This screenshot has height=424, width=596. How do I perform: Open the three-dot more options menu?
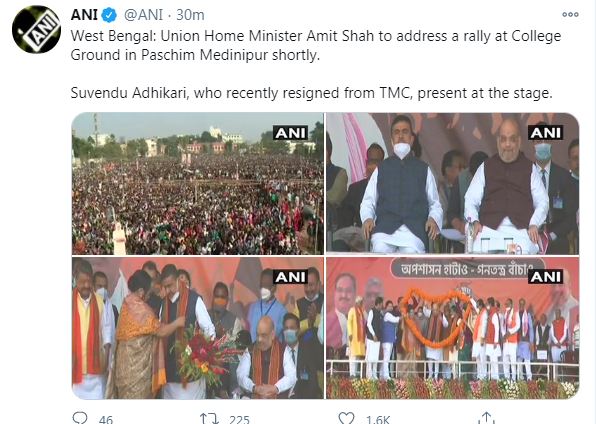click(570, 14)
